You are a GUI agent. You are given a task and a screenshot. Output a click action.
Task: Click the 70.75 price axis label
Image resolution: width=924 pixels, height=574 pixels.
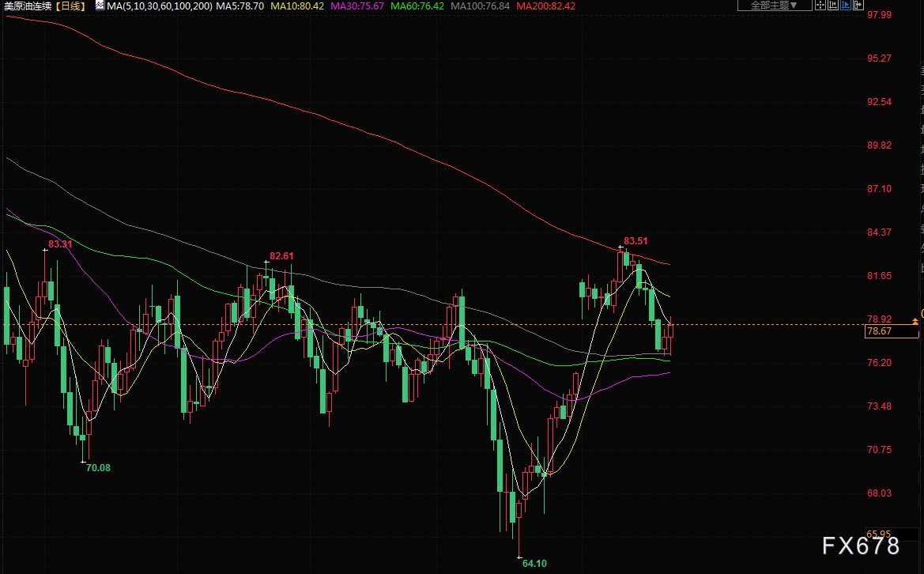point(879,450)
